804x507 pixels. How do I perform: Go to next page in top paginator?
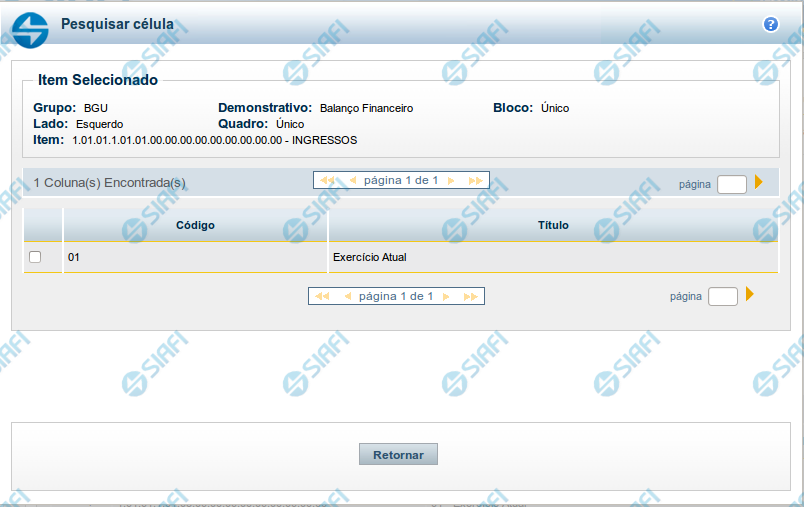pos(451,181)
